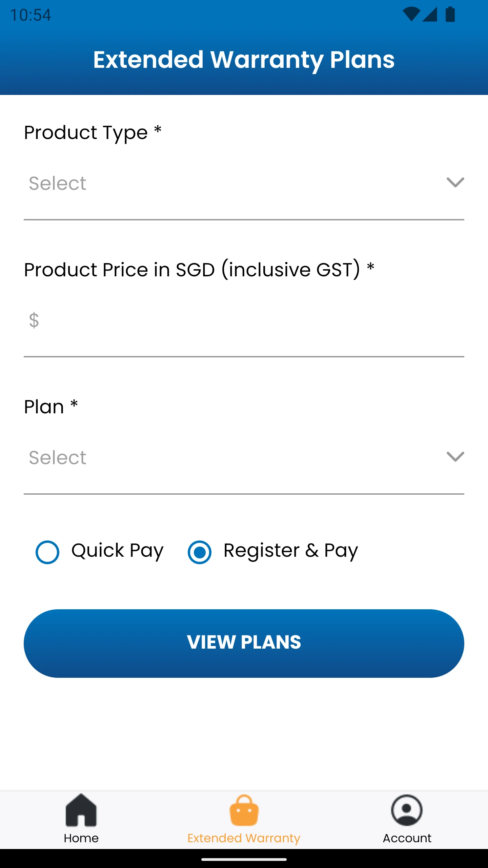Tap the orange Extended Warranty bag icon

pyautogui.click(x=244, y=810)
